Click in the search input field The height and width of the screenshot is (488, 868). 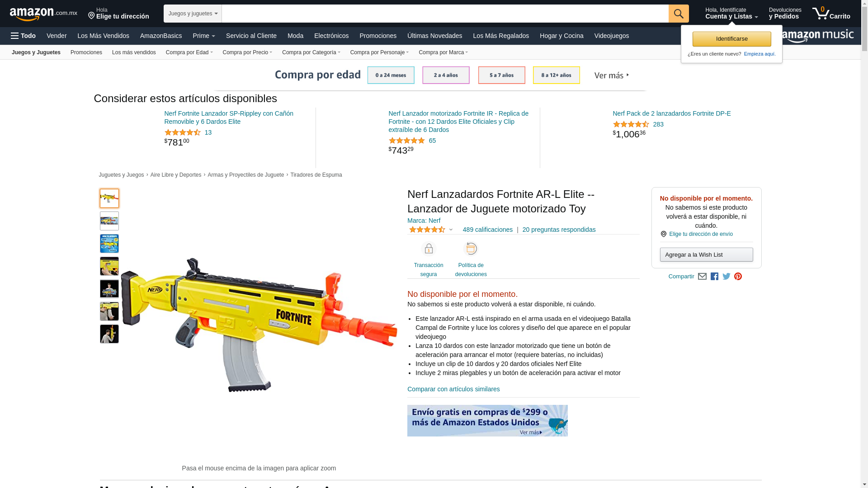445,14
